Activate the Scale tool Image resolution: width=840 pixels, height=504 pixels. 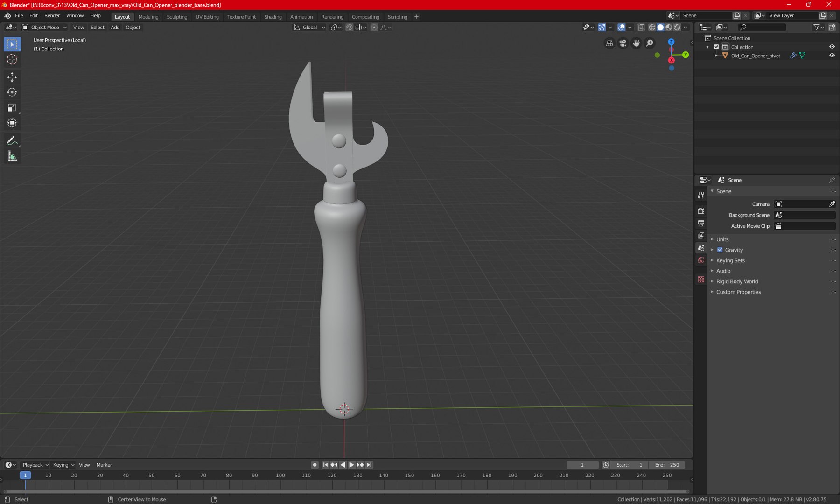point(12,108)
